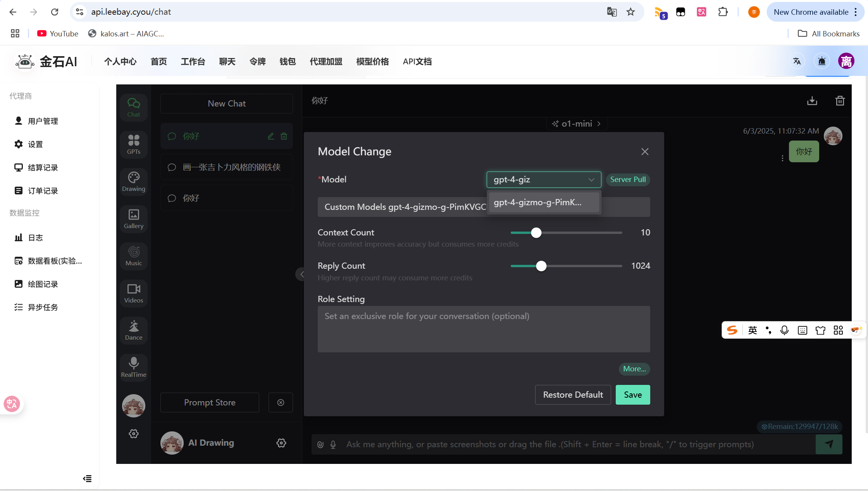This screenshot has height=491, width=868.
Task: Open the RealTime microphone section
Action: point(134,367)
